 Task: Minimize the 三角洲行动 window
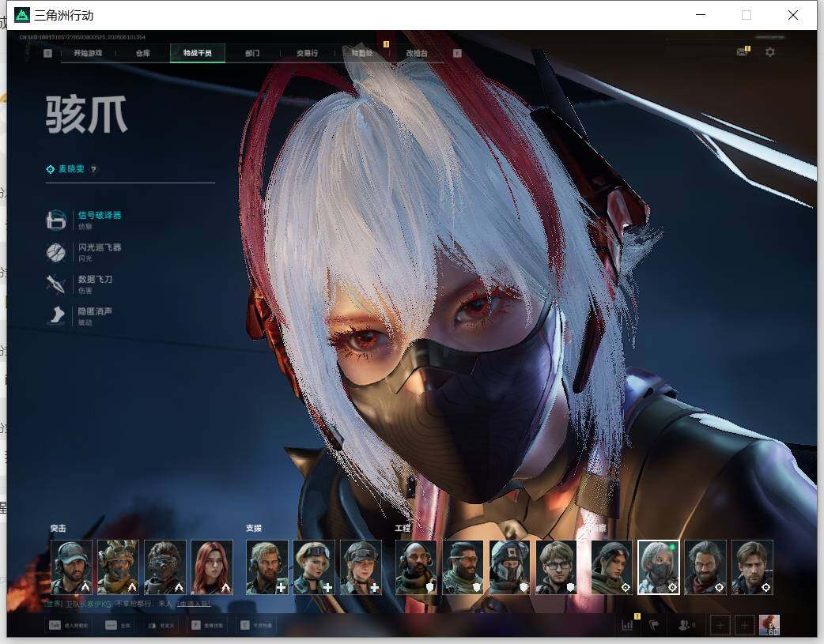pyautogui.click(x=701, y=15)
